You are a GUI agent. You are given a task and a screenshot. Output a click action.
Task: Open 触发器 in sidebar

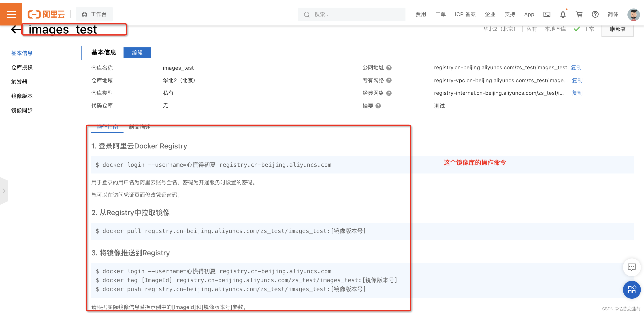(19, 82)
